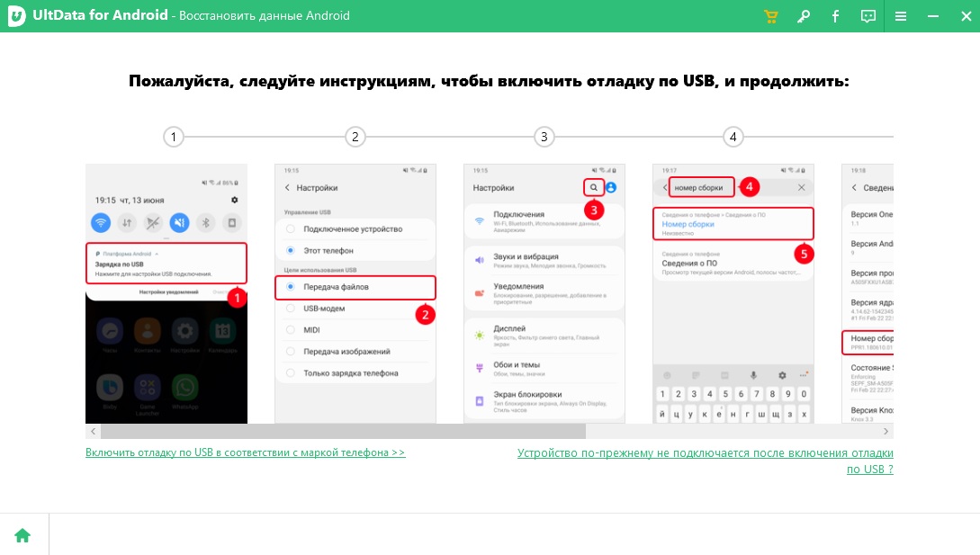Jump to step 1 circle
980x555 pixels.
(x=174, y=136)
